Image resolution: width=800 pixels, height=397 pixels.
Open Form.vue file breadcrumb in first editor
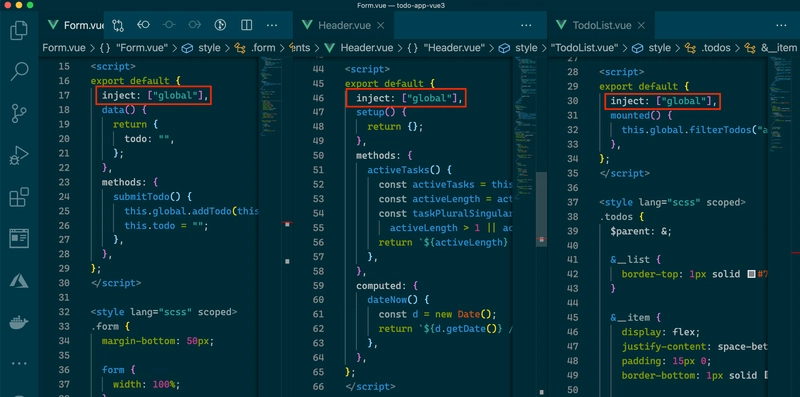(x=64, y=48)
